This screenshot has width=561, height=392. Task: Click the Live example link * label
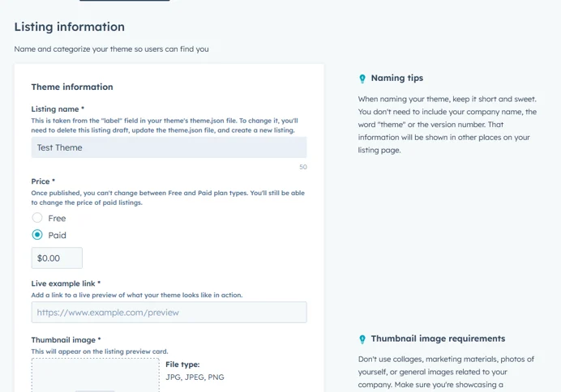[x=66, y=283]
